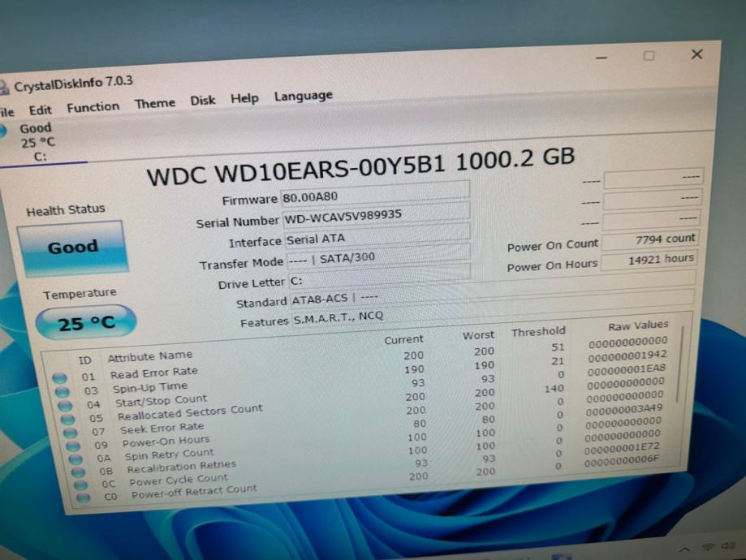
Task: Click the Current column header
Action: [403, 340]
